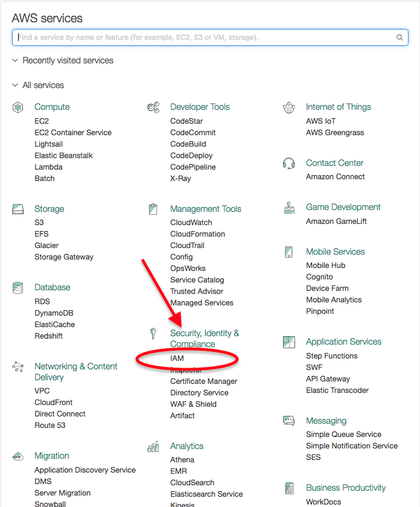Open EC2 Container Service

coord(73,133)
